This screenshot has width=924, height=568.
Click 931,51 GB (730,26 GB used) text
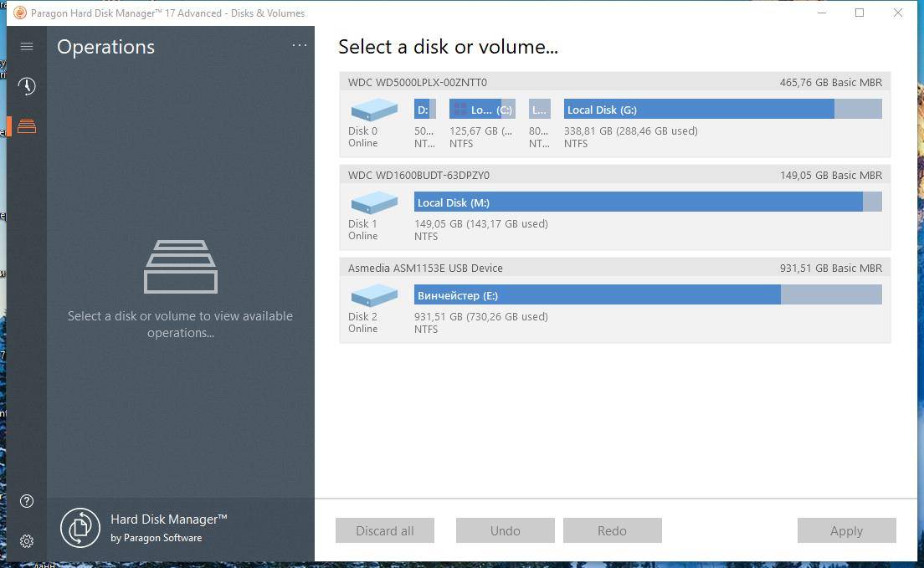[x=481, y=316]
